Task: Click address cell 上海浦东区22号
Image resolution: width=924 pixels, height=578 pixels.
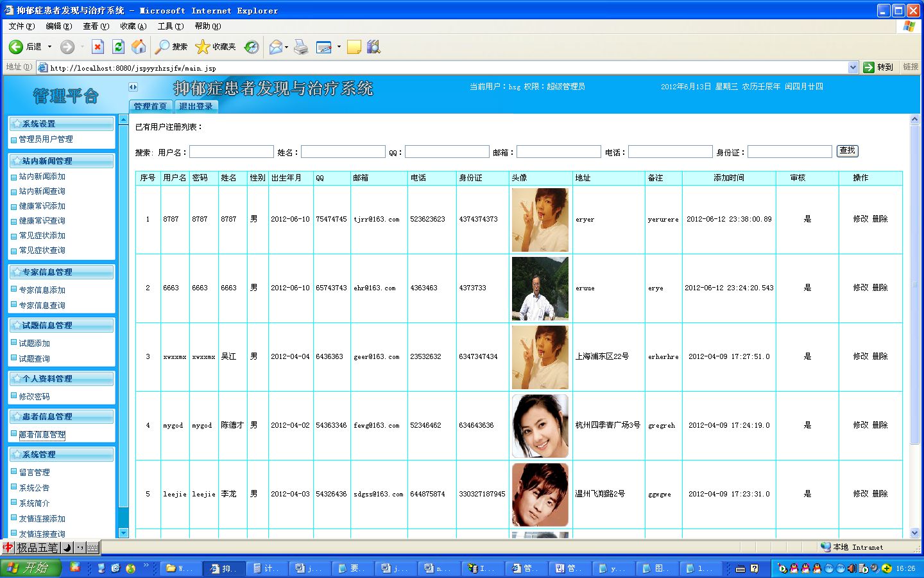Action: point(602,356)
